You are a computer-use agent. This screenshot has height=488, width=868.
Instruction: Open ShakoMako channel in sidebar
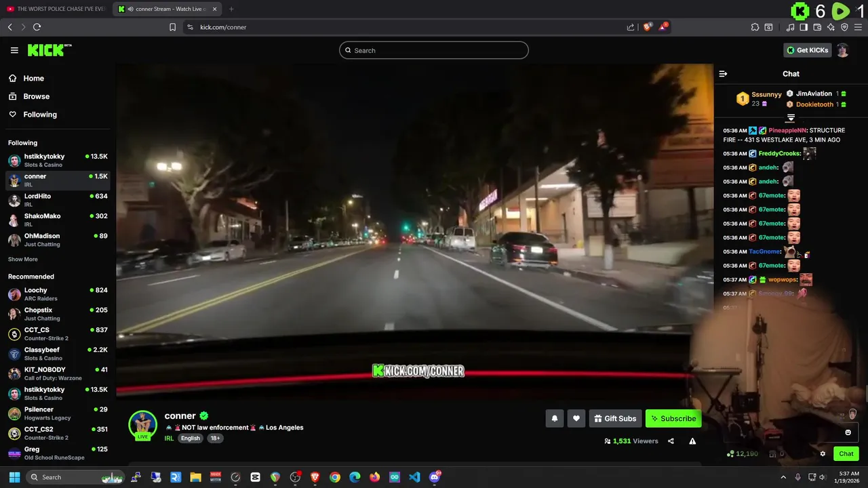58,220
